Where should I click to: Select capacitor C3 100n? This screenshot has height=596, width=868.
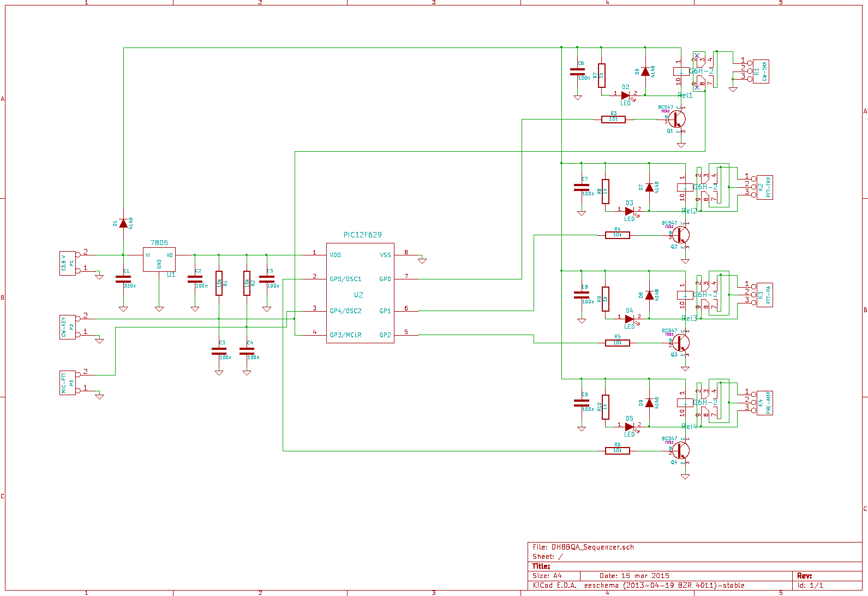(219, 351)
